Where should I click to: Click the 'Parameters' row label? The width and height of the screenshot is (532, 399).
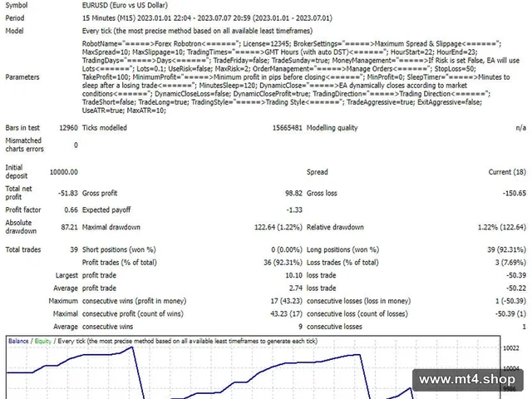[x=22, y=77]
